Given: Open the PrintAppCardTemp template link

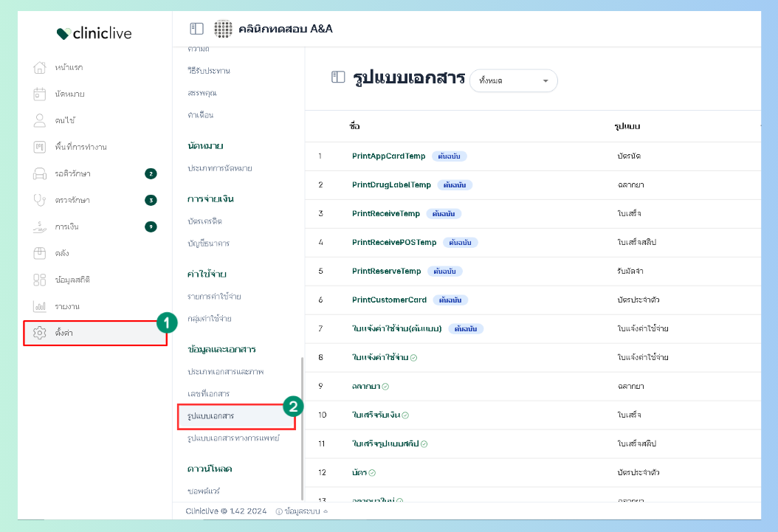Looking at the screenshot, I should point(389,156).
